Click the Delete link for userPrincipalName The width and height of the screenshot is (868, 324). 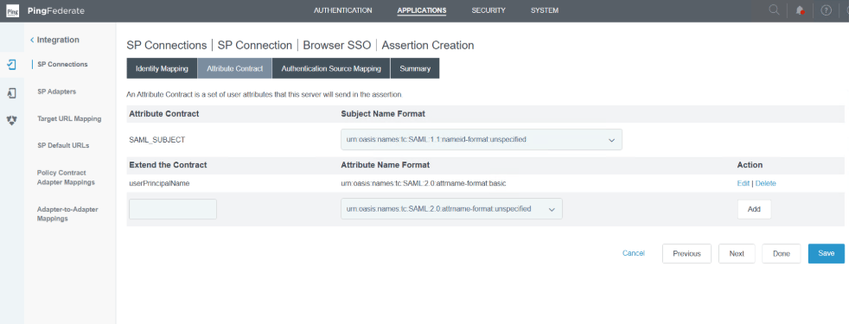click(766, 183)
